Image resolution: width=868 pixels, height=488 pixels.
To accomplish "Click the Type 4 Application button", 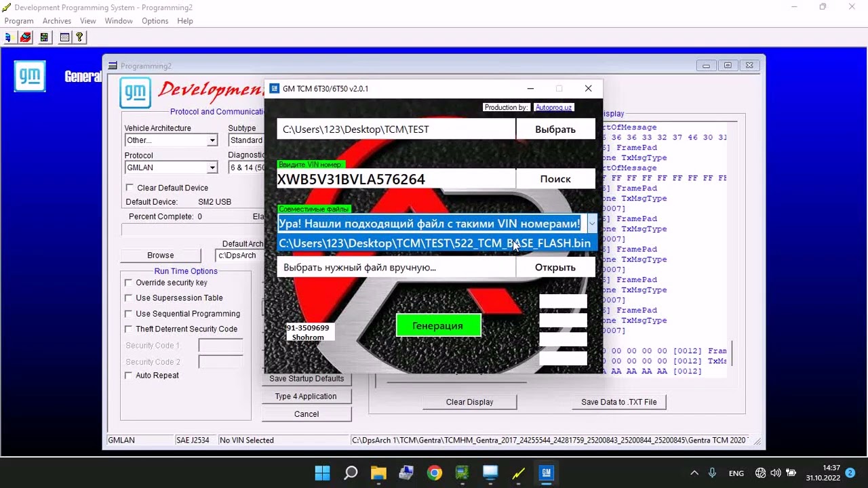I will [306, 396].
